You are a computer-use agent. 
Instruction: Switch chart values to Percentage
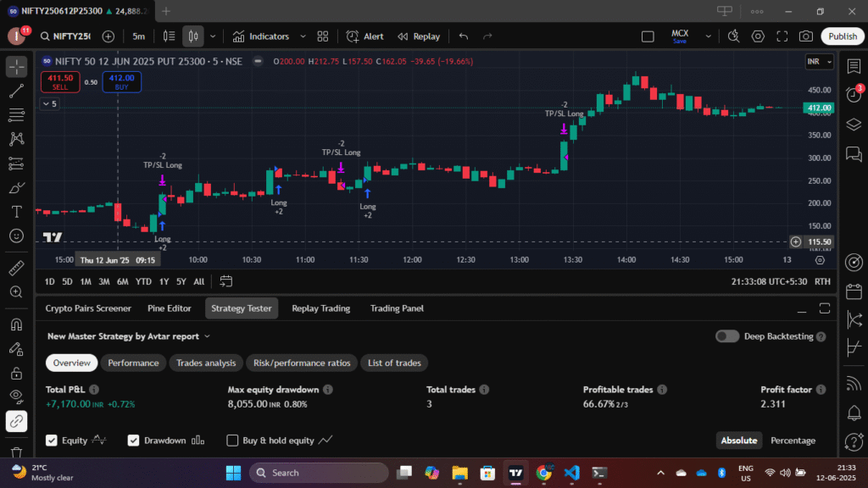793,441
